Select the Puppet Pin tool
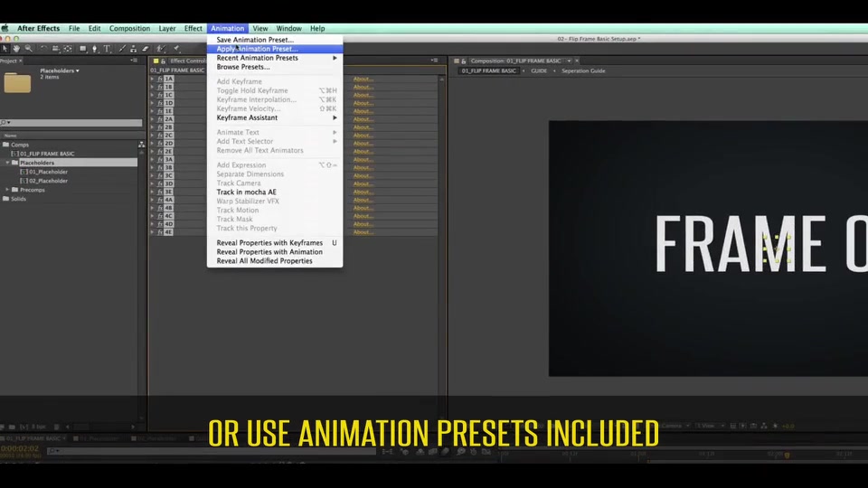The height and width of the screenshot is (488, 868). pos(176,49)
